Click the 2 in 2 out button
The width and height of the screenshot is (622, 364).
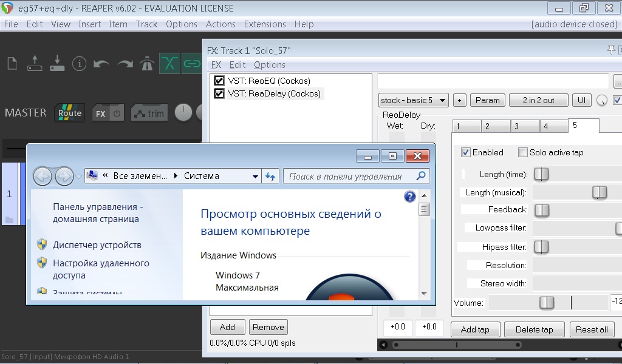538,101
